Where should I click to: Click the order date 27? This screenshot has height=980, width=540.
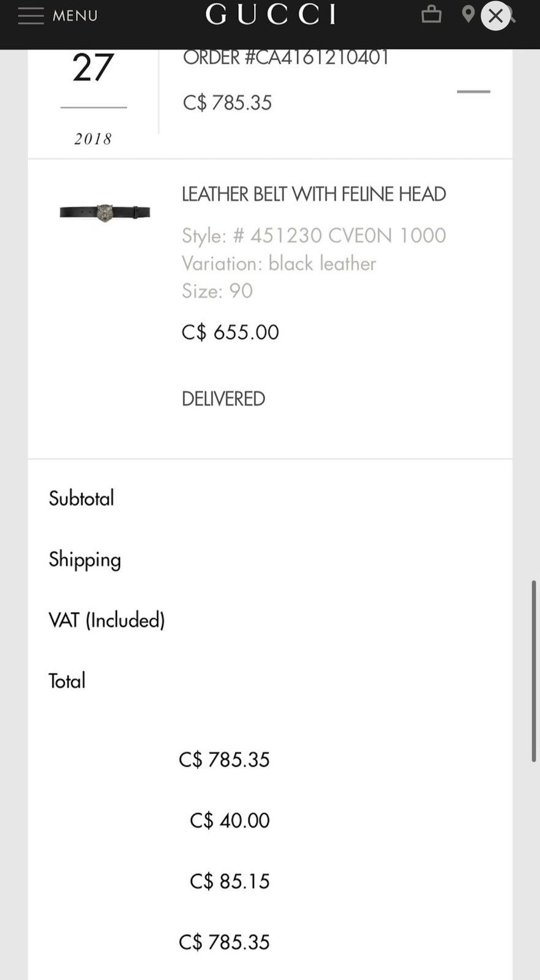(93, 67)
